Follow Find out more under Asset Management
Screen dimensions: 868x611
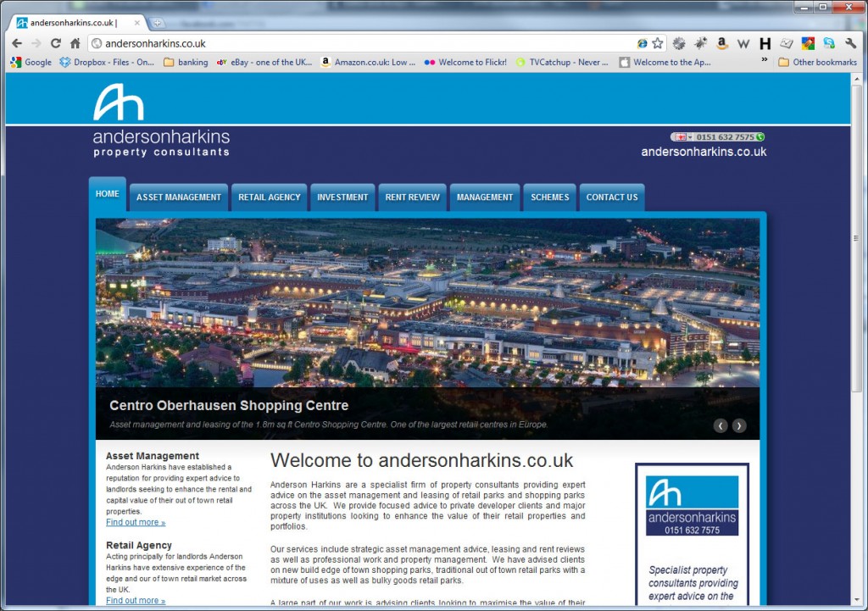pos(136,523)
